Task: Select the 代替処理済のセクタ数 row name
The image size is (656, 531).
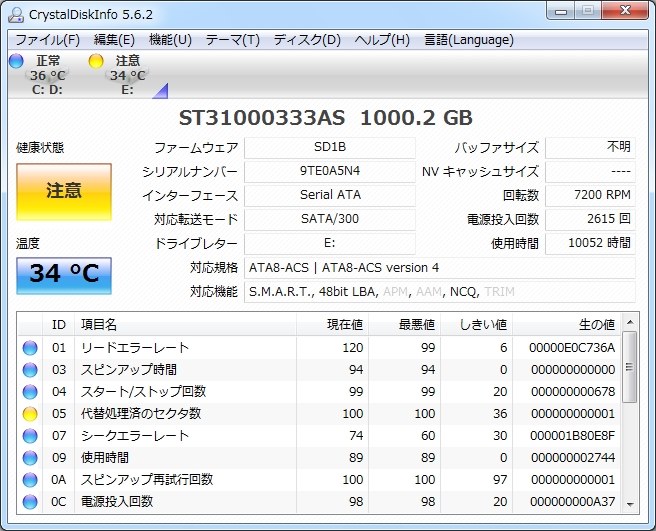Action: [x=141, y=414]
